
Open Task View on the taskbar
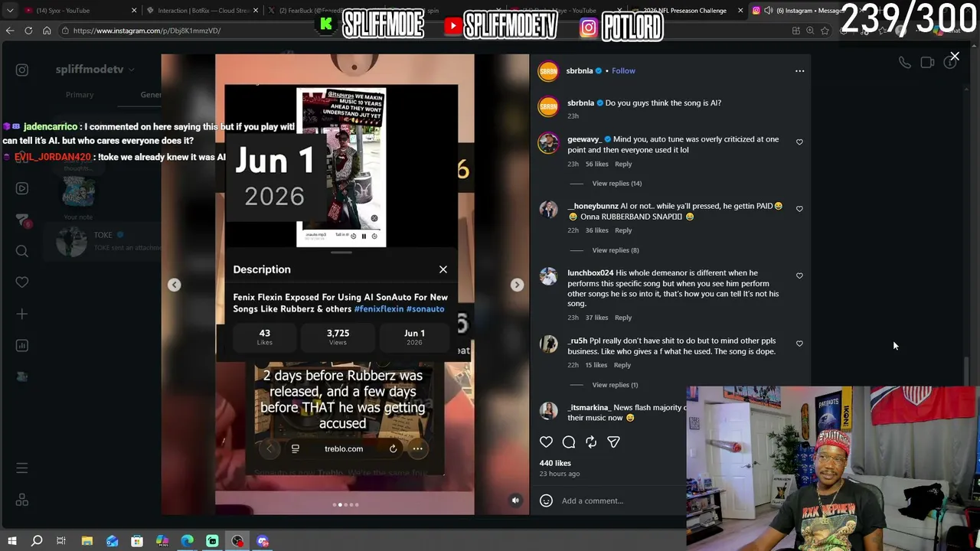click(x=61, y=541)
